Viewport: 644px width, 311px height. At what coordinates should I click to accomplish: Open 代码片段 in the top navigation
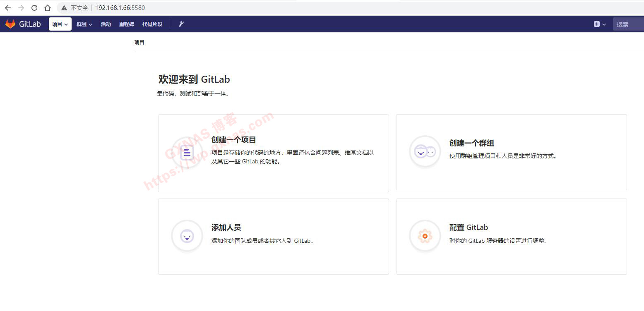pos(152,24)
